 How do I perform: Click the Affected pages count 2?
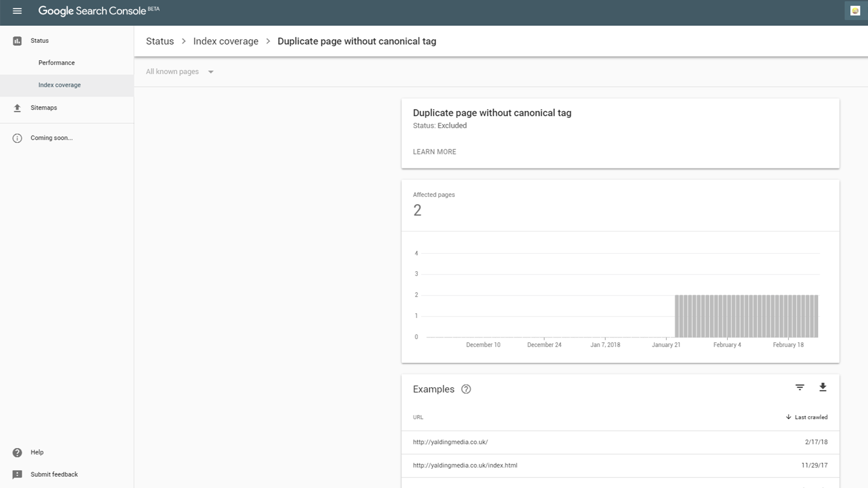[x=417, y=210]
